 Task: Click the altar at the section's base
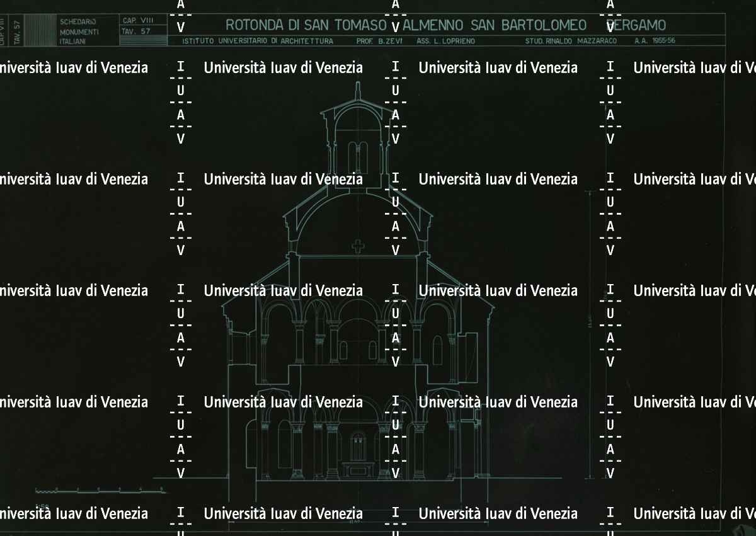click(358, 469)
